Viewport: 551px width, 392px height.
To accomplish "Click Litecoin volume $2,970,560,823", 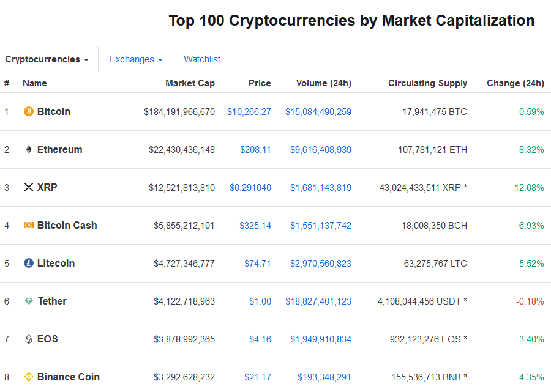I will 321,264.
